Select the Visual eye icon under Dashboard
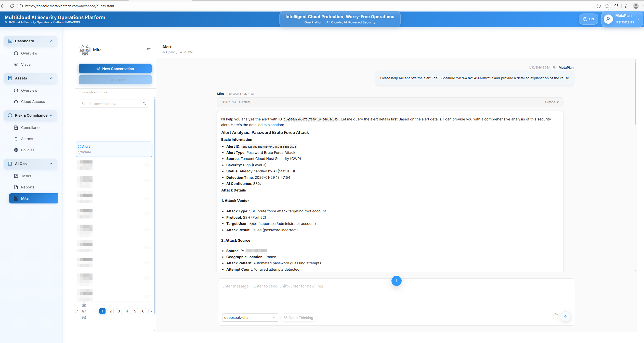 coord(16,64)
